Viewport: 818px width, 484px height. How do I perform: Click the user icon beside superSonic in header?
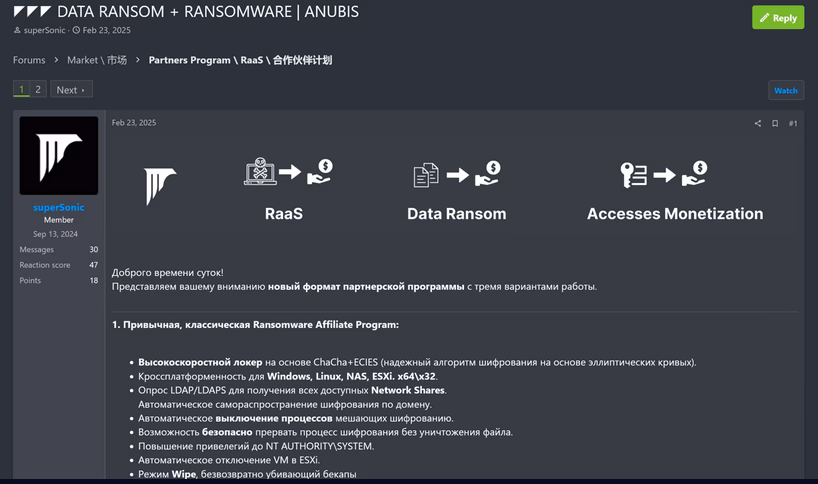point(17,30)
